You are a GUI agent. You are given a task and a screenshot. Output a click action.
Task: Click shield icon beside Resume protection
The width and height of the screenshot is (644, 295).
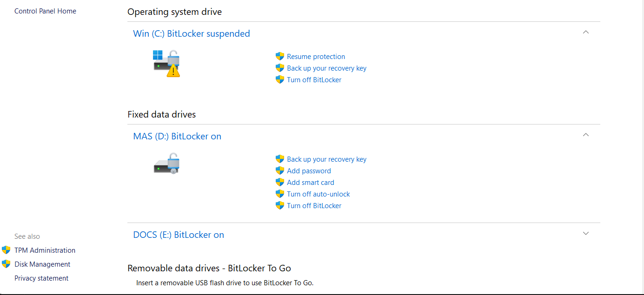coord(280,56)
